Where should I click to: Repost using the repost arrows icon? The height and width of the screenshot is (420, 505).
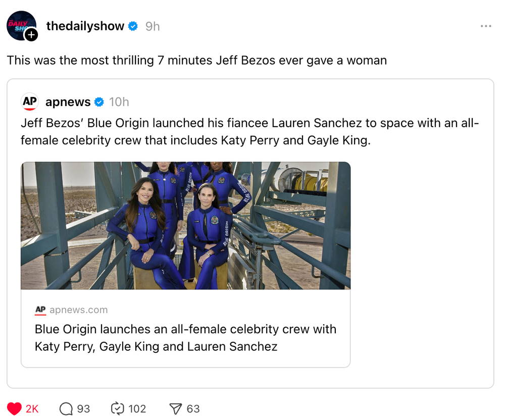(117, 408)
